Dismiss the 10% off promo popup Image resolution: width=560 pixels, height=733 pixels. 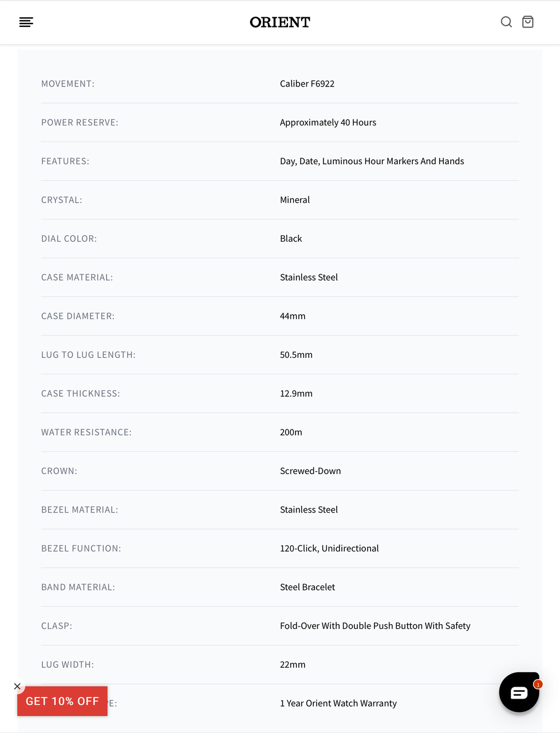pos(17,686)
